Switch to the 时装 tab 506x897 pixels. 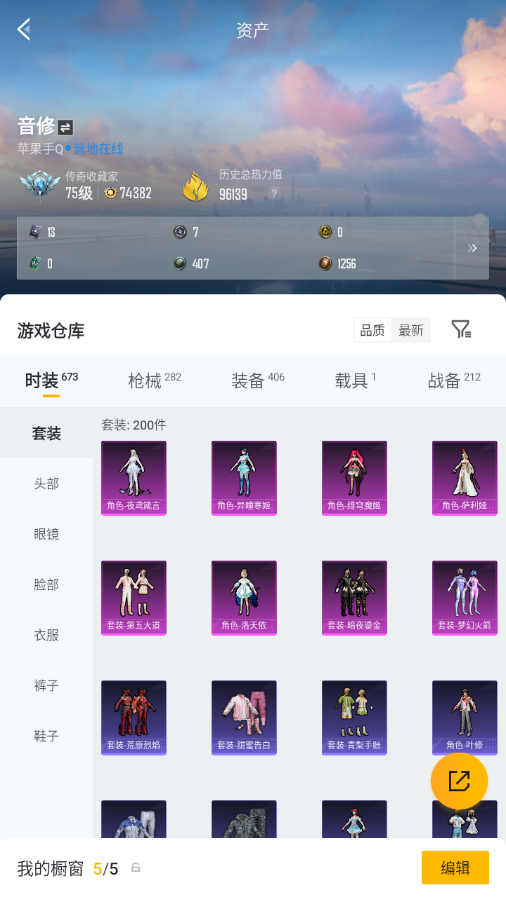point(51,380)
